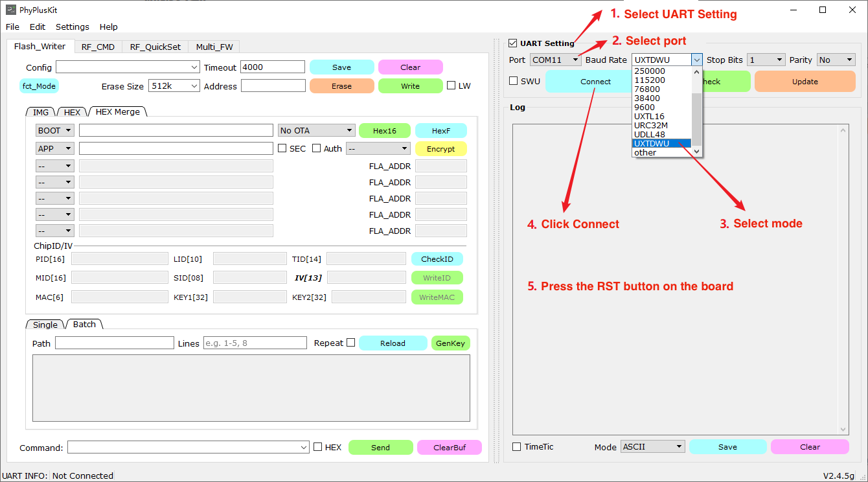
Task: Open the Erase Size dropdown
Action: (174, 86)
